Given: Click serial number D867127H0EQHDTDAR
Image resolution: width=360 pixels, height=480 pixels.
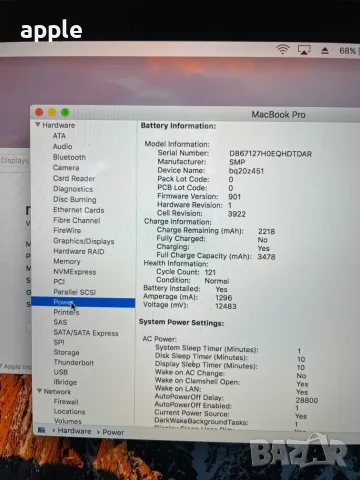Looking at the screenshot, I should 270,154.
